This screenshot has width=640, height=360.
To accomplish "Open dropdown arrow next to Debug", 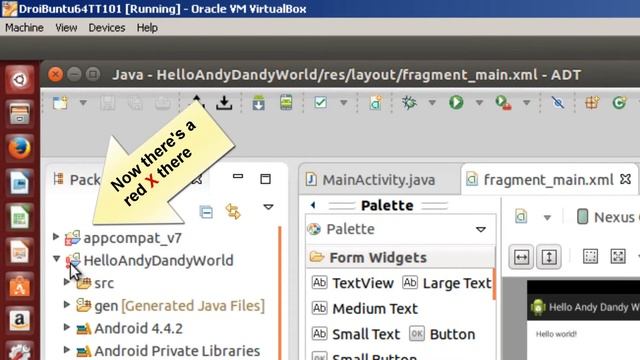I will (432, 103).
